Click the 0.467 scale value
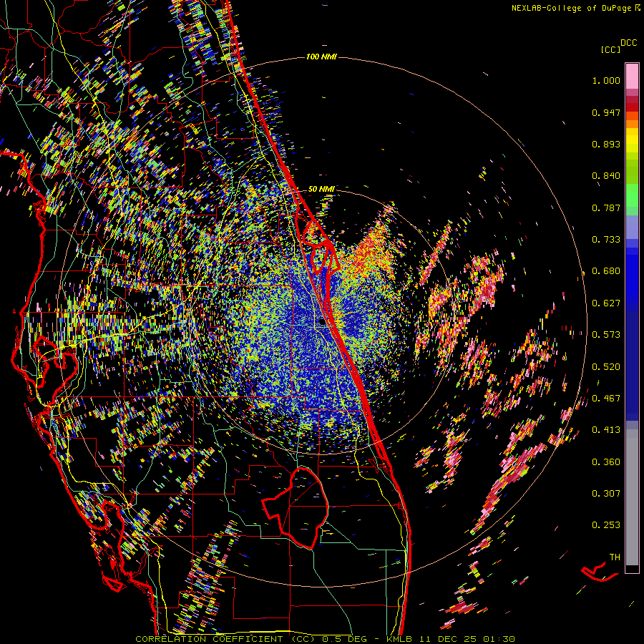 (x=606, y=399)
